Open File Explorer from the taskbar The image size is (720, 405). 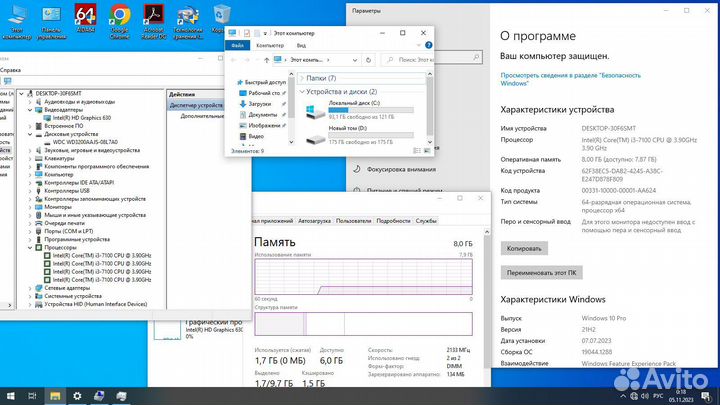[x=55, y=396]
